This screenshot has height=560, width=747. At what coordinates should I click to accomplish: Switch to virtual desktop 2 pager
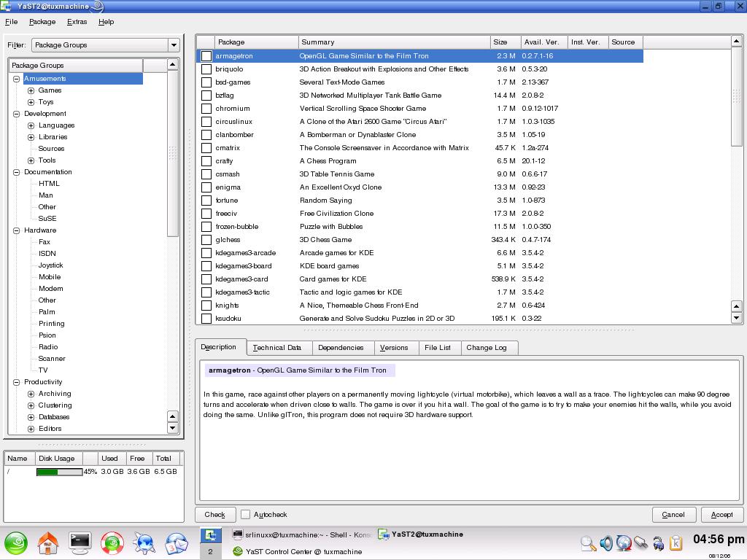tap(211, 551)
